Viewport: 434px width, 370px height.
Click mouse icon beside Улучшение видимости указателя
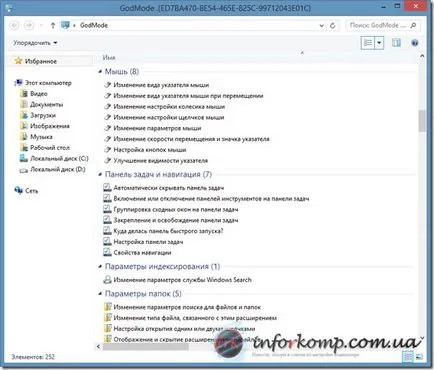click(107, 160)
